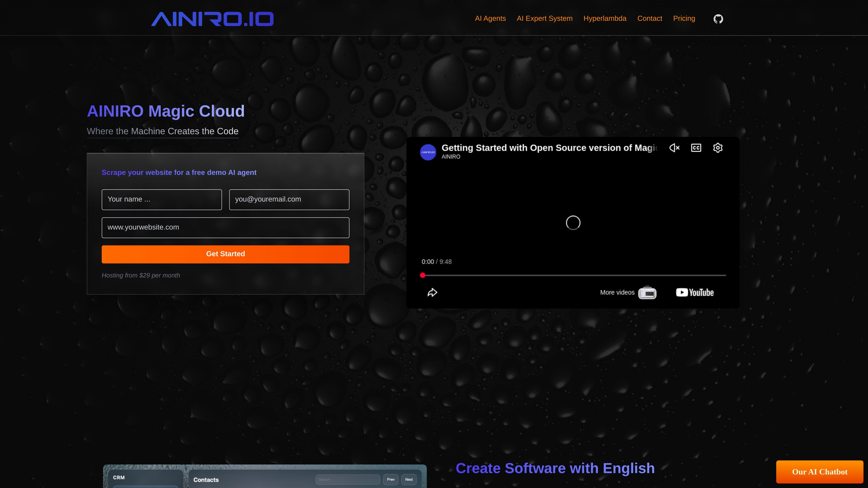Viewport: 868px width, 488px height.
Task: Click the email address input field
Action: (289, 199)
